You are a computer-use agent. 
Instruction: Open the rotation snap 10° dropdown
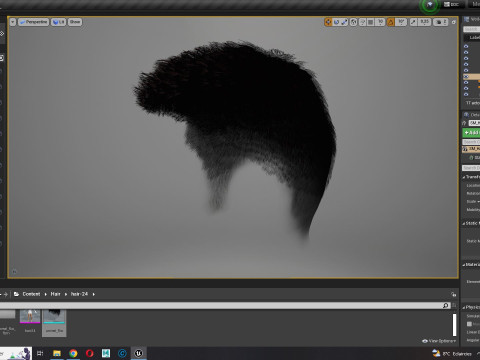tap(401, 22)
